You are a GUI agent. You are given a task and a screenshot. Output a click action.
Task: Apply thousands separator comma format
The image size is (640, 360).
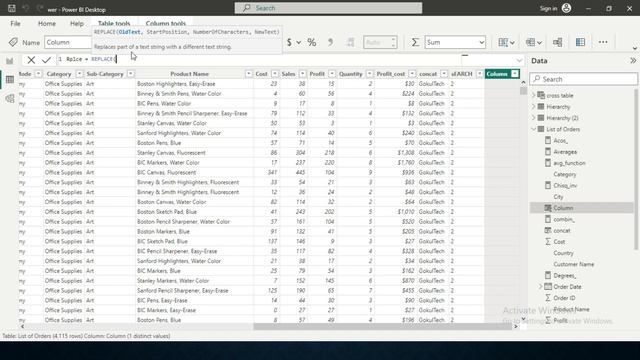pos(331,42)
